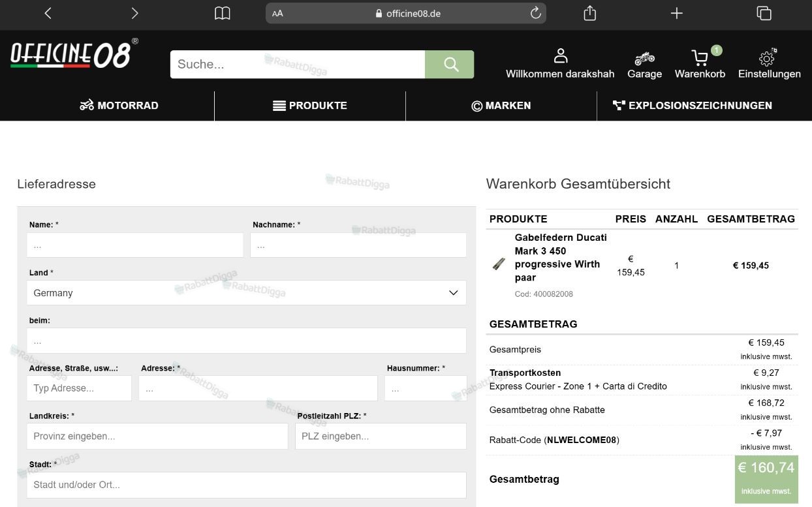Click the Stadt und/oder Ort field

(247, 485)
